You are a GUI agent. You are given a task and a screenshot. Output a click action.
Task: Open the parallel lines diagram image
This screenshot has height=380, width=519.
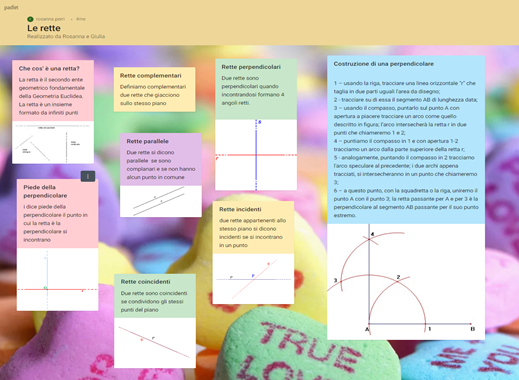click(x=161, y=201)
